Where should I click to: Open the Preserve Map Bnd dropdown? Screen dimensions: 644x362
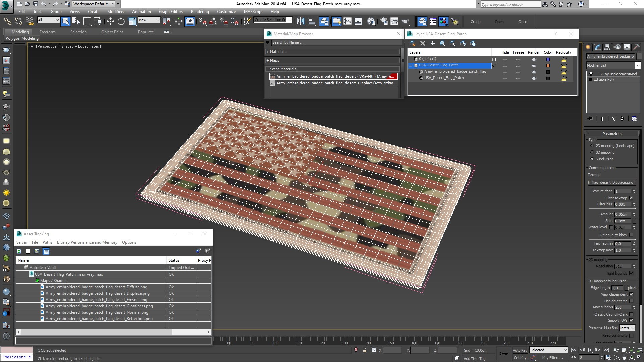[x=627, y=328]
